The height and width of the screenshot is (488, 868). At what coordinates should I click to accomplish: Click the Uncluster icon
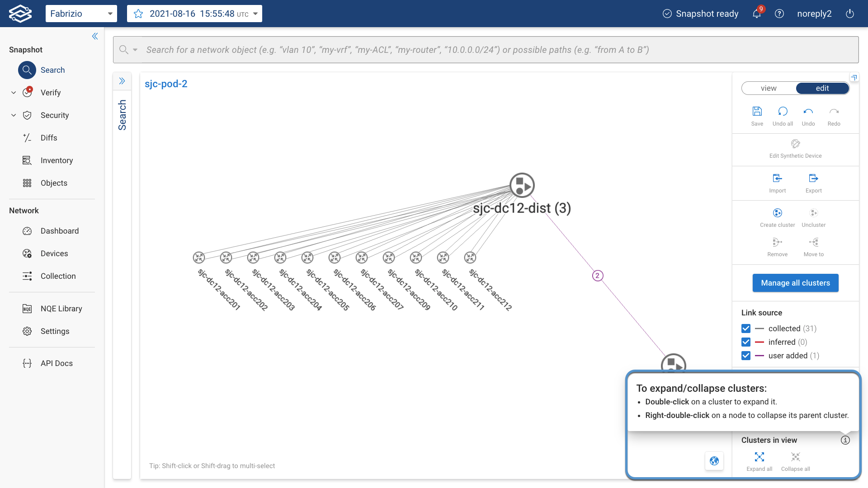coord(813,213)
